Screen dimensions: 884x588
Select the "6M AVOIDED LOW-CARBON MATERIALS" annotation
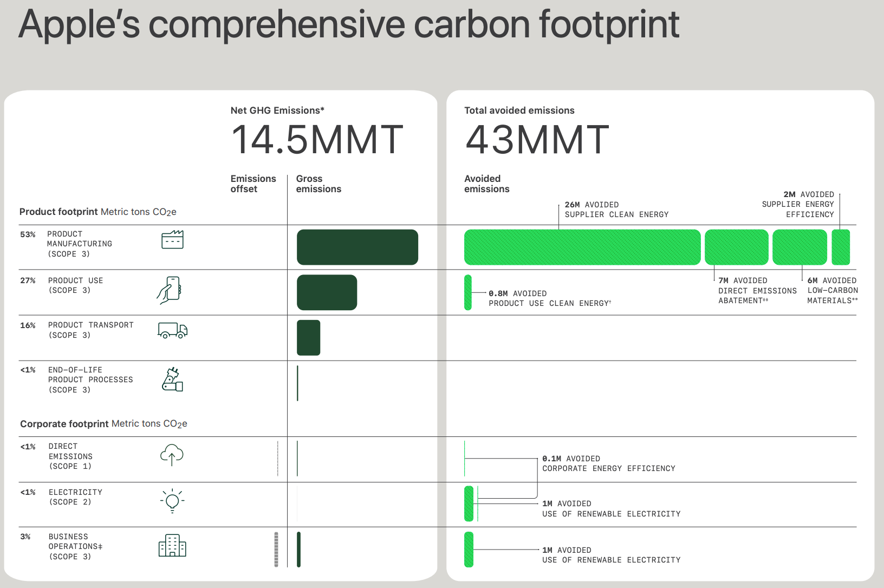833,291
